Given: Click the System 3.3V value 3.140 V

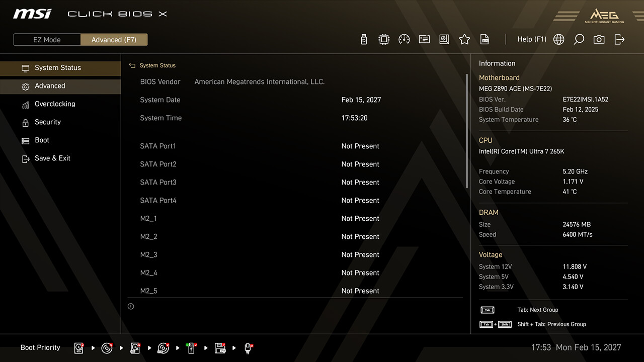Looking at the screenshot, I should click(573, 287).
